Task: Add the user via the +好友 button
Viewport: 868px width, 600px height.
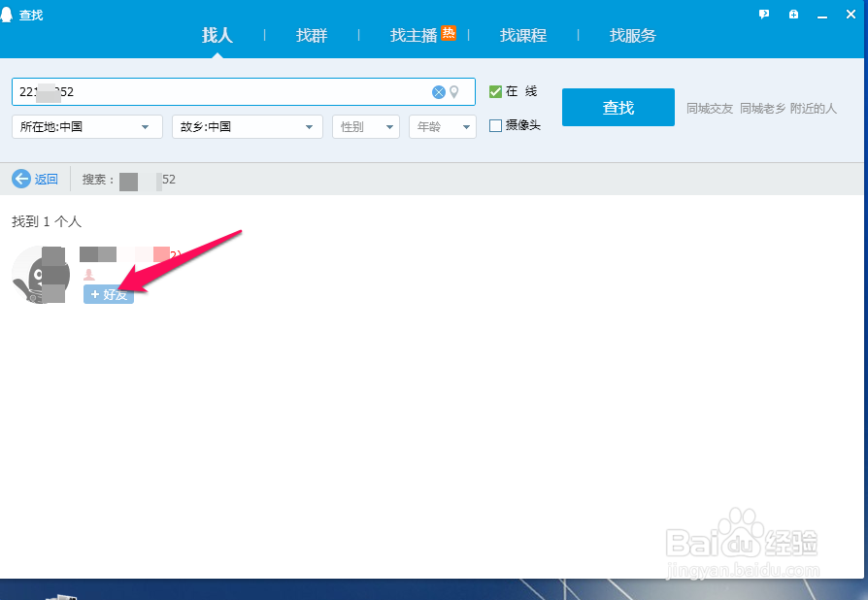Action: tap(109, 293)
